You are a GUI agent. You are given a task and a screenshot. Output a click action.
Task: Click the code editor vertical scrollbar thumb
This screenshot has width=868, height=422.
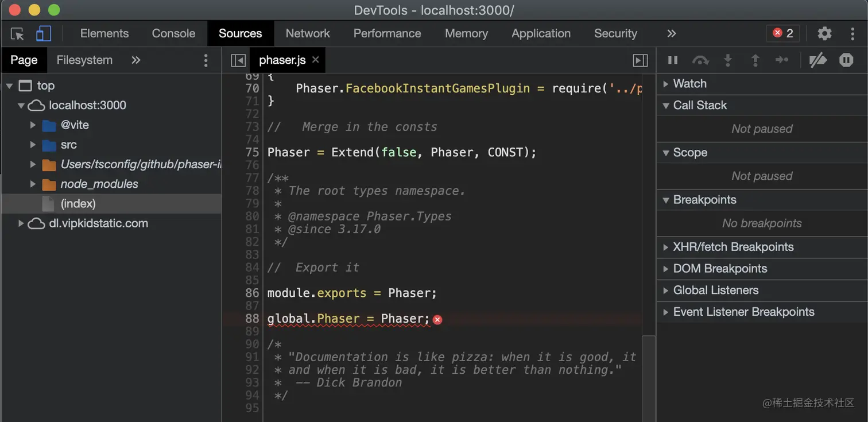[648, 377]
